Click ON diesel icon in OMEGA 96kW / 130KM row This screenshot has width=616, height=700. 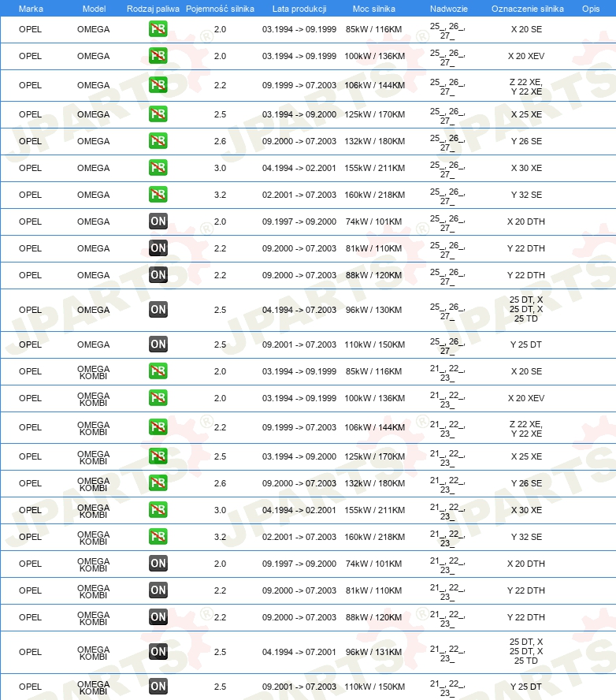(x=158, y=310)
